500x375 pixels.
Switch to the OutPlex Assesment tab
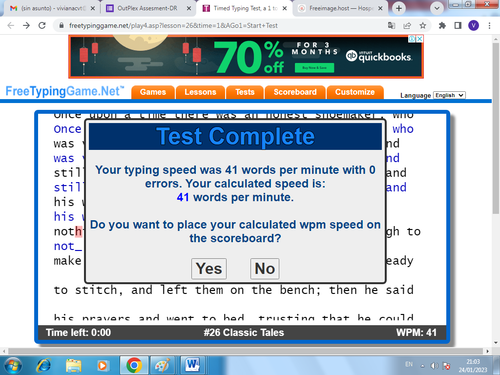tap(147, 8)
